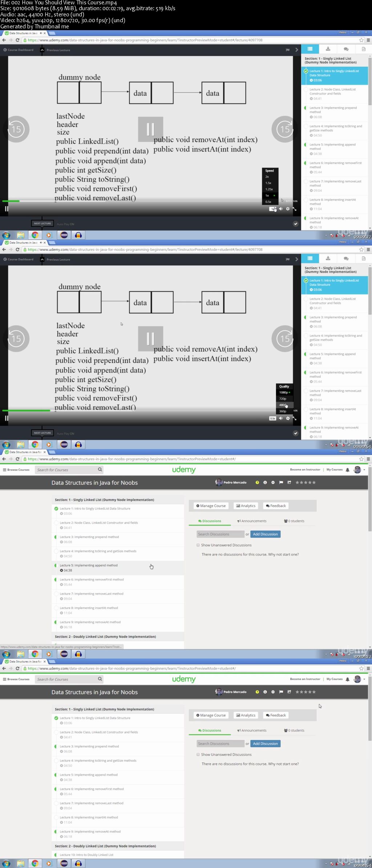Viewport: 372px width, 868px height.
Task: Click Manage Course in 00:01:22 frame
Action: pyautogui.click(x=211, y=506)
